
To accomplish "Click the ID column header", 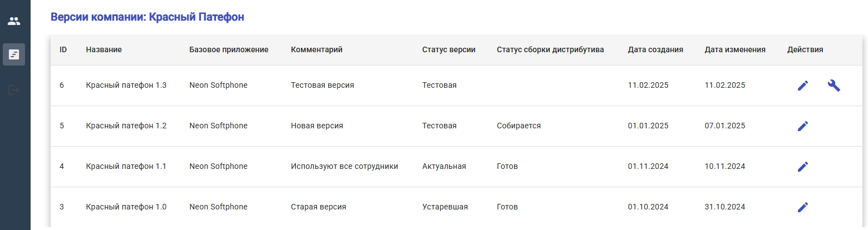I will coord(63,49).
